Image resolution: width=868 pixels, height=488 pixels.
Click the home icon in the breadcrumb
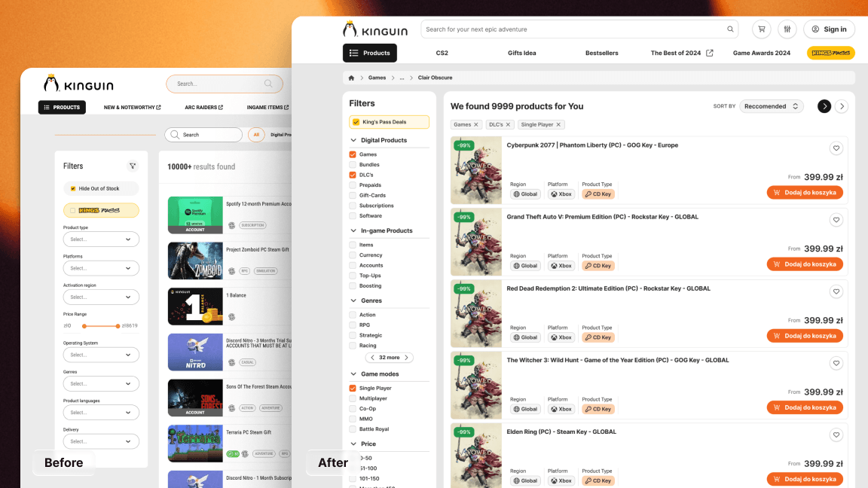(350, 78)
